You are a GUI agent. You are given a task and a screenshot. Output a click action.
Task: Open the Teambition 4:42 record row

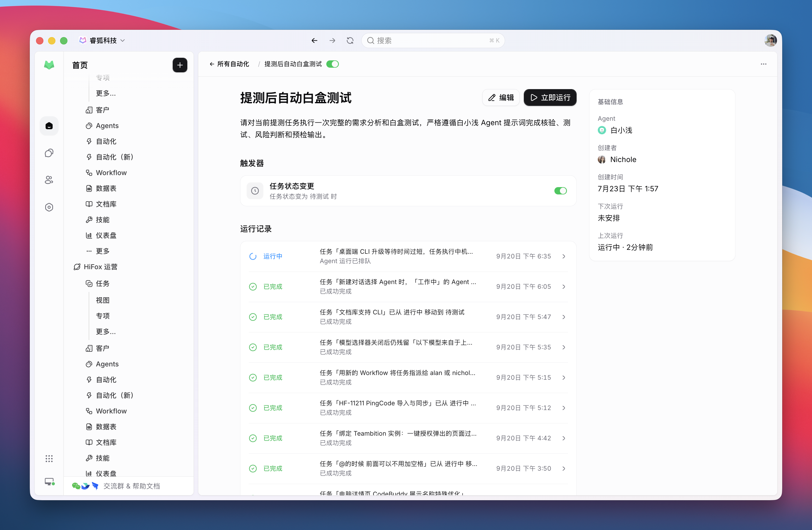408,438
